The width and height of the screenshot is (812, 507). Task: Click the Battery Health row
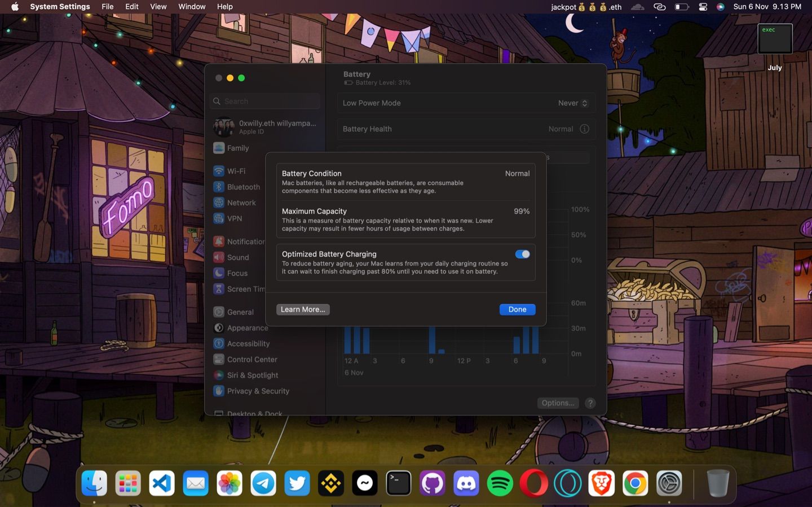click(466, 129)
